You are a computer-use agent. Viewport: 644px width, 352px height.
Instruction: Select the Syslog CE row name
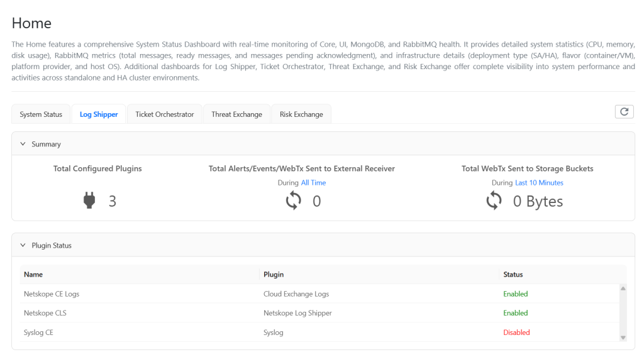tap(38, 333)
